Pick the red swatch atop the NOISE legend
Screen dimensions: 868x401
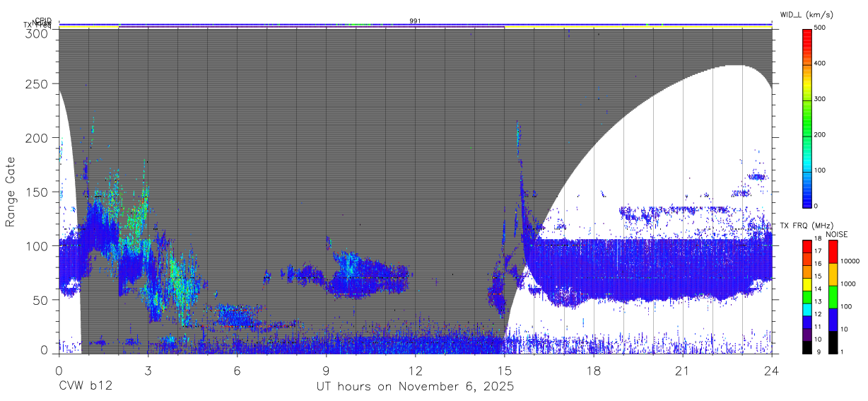click(832, 252)
